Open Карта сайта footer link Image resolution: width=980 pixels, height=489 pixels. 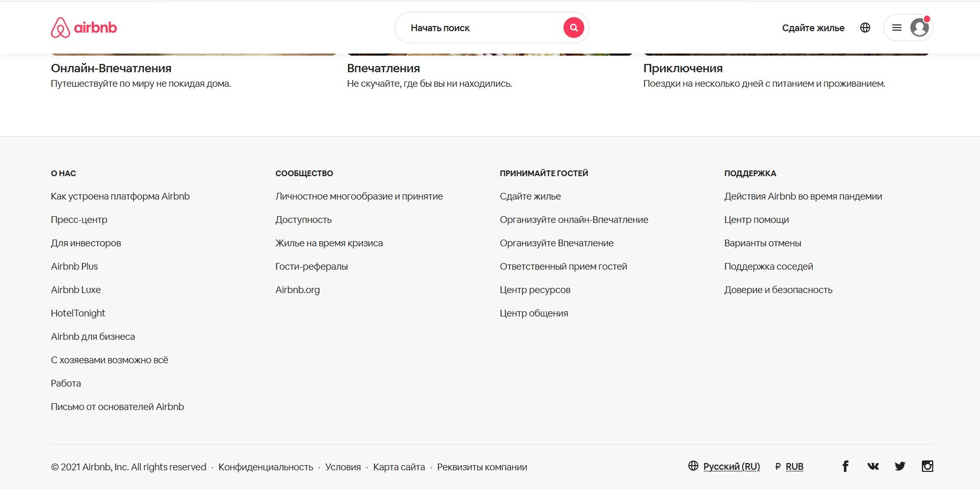[x=399, y=467]
